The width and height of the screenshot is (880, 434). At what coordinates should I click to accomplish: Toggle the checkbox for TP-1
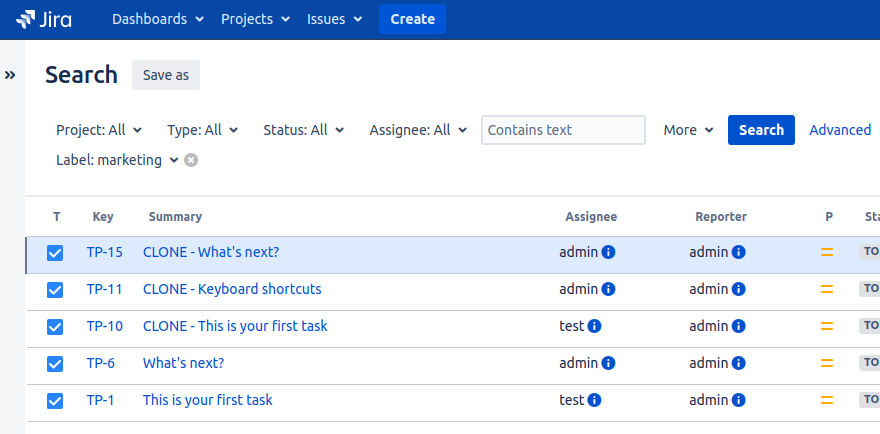(x=55, y=401)
